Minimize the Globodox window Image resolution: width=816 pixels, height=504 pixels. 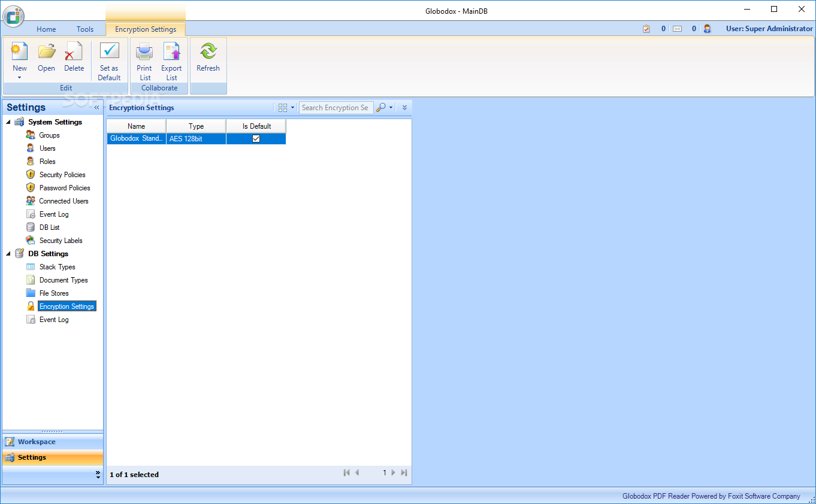[748, 9]
